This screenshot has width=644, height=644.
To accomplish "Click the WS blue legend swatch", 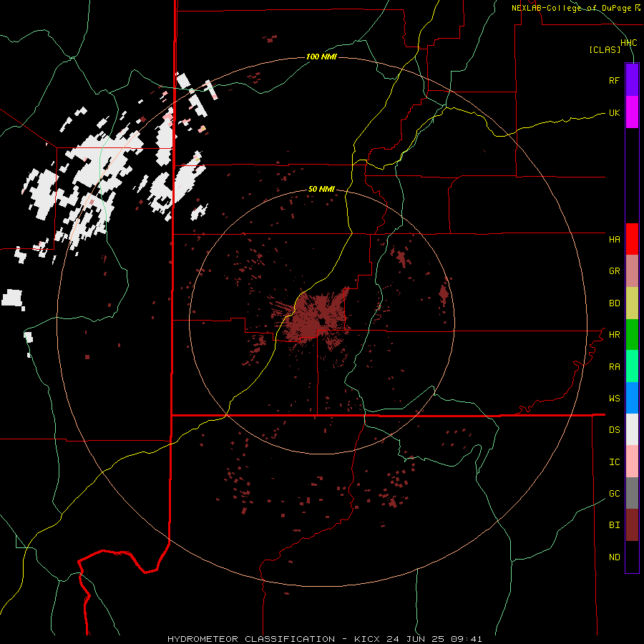I will 632,398.
